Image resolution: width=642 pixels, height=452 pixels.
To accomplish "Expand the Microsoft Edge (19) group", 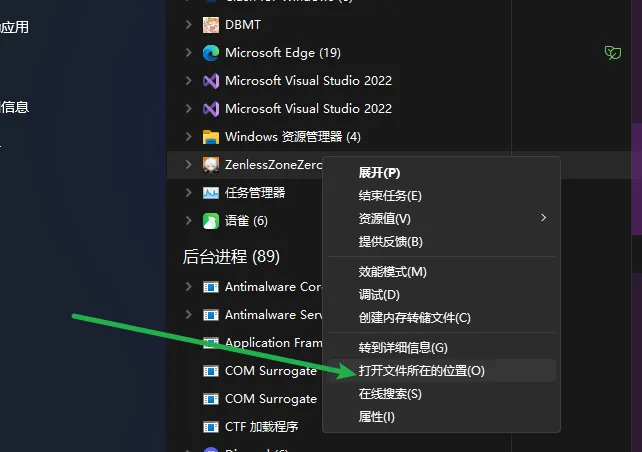I will tap(188, 52).
